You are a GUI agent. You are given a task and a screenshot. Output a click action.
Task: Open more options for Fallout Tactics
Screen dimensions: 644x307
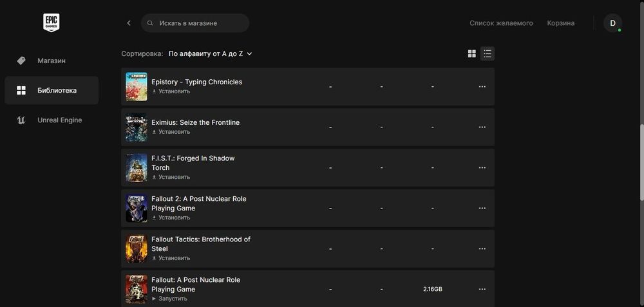tap(482, 249)
